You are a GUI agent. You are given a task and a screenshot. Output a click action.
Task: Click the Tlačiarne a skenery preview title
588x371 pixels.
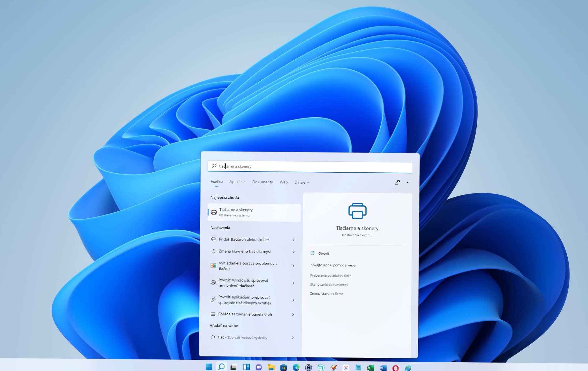(x=357, y=228)
